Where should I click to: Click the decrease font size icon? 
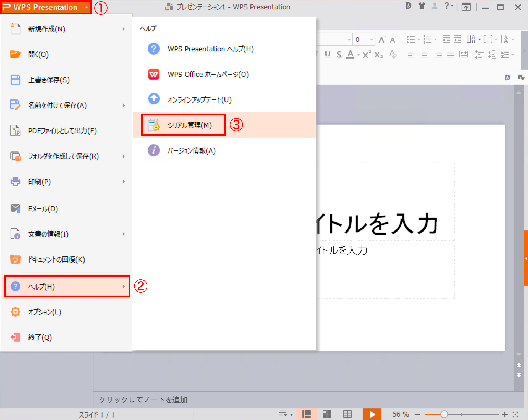coord(394,40)
